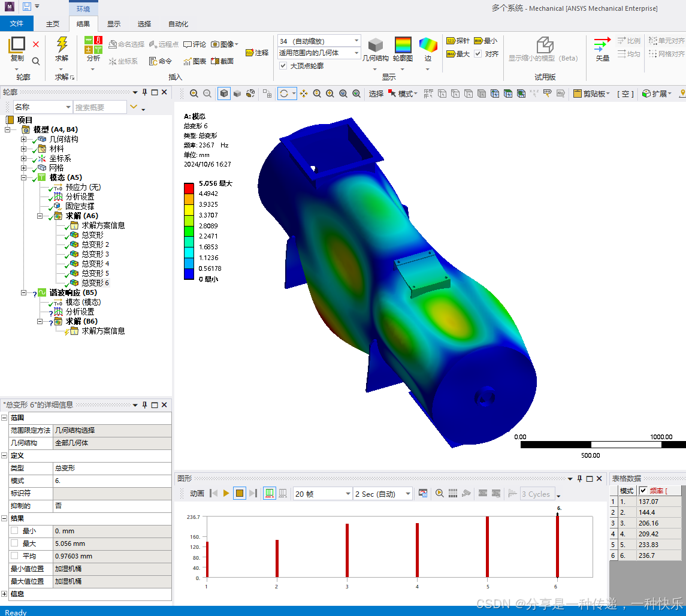Collapse the 范围 section in details panel
Image resolution: width=686 pixels, height=616 pixels.
tap(4, 418)
